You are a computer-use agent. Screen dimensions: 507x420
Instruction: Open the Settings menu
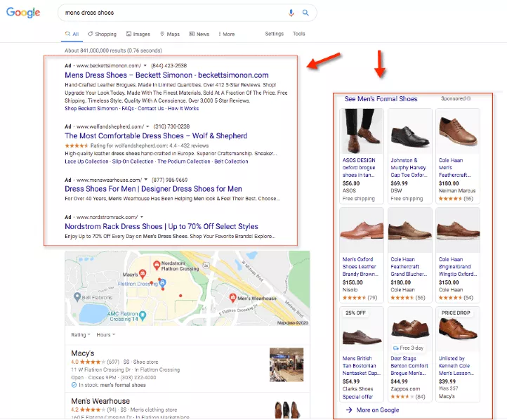[274, 34]
